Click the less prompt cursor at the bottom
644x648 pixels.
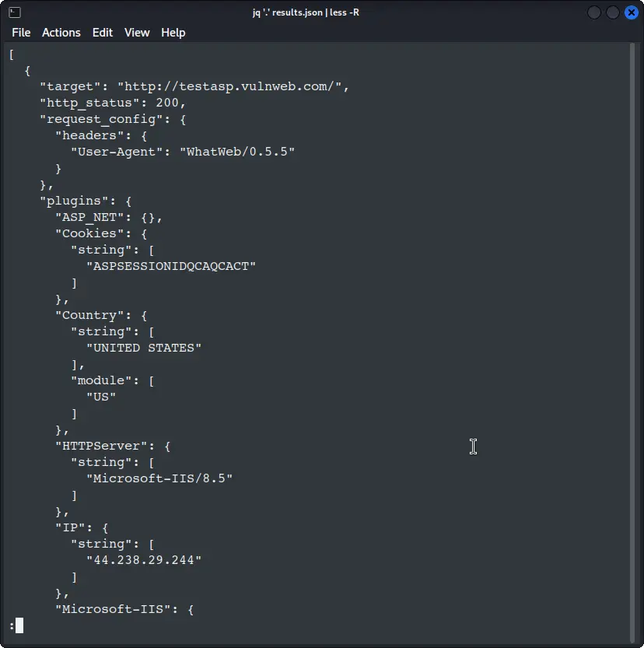coord(19,625)
